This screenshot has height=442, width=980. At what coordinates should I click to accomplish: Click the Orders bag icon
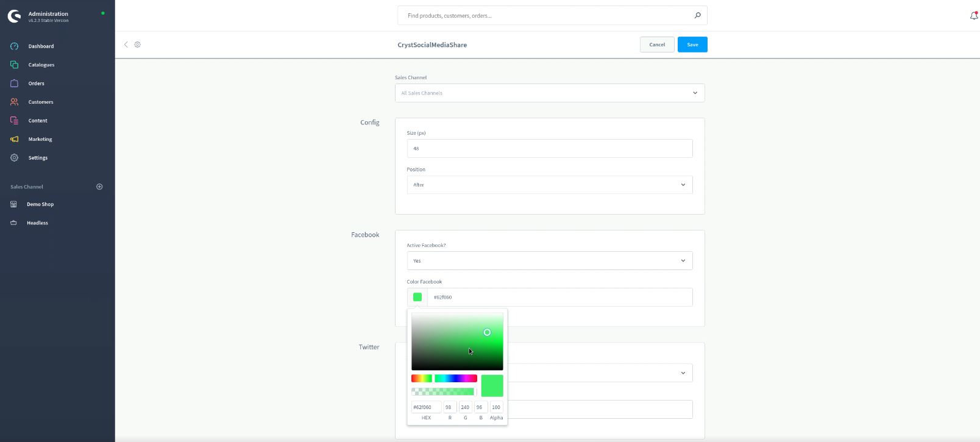point(14,84)
